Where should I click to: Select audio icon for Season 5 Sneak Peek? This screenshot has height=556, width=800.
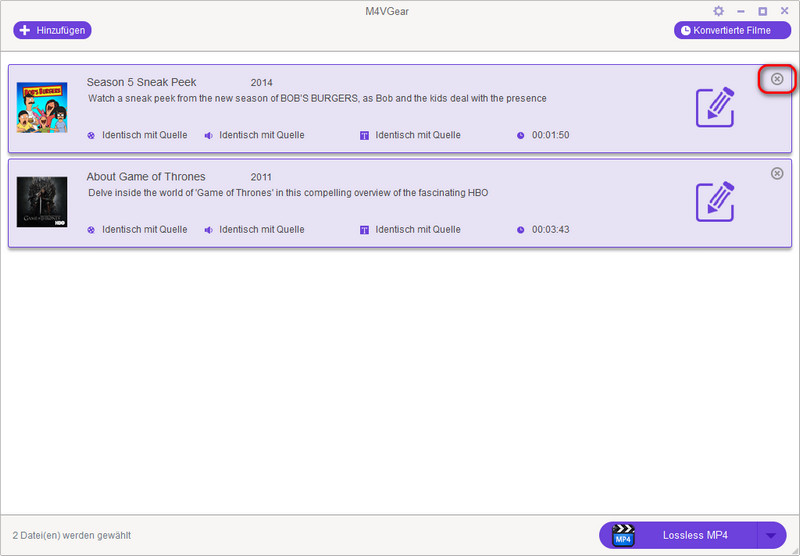pyautogui.click(x=208, y=136)
